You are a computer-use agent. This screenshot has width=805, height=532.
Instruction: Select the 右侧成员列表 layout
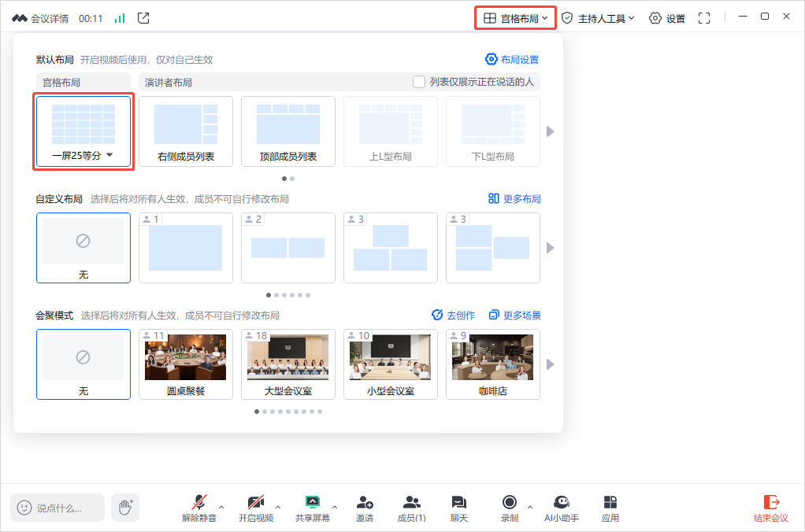point(186,131)
